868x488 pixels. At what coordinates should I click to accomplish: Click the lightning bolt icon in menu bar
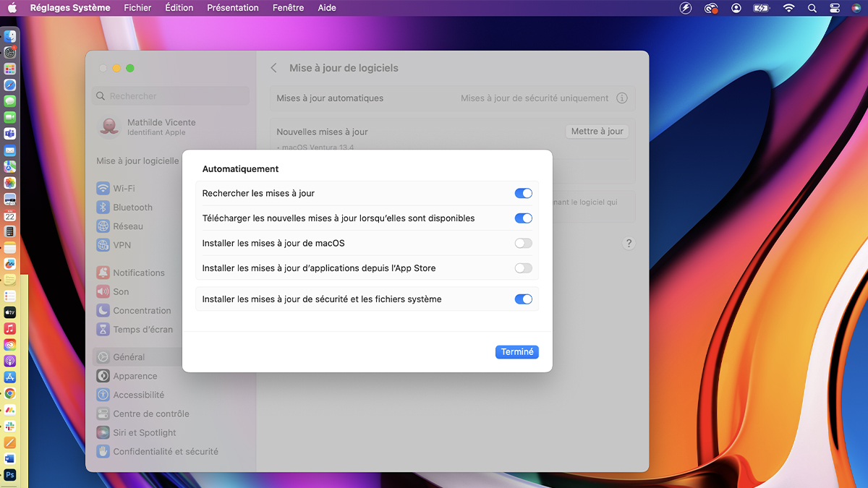tap(686, 8)
